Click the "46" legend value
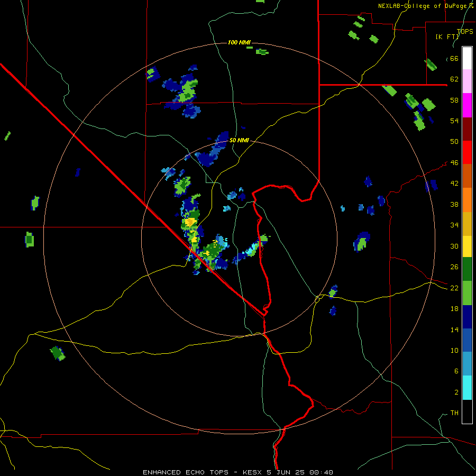This screenshot has height=476, width=476. (454, 163)
